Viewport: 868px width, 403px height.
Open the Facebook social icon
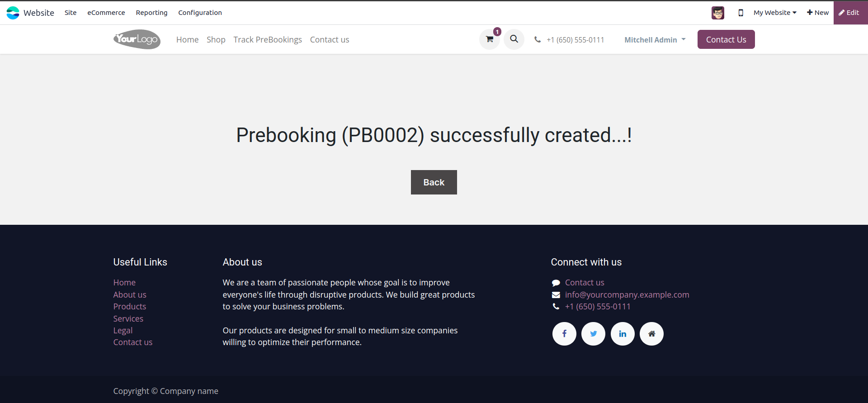coord(564,334)
